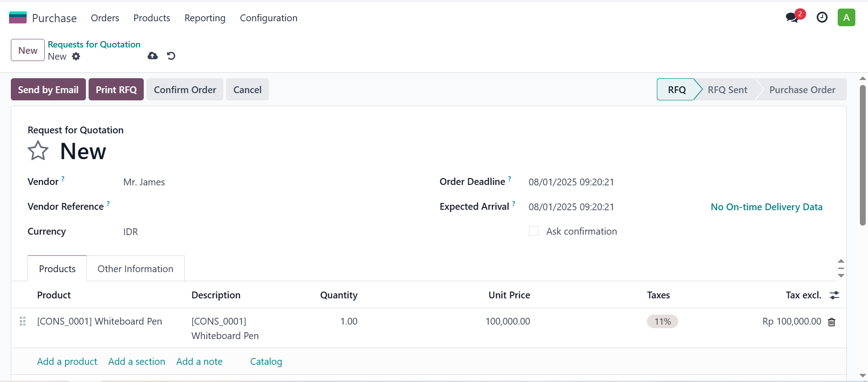Open the activities clock icon
The height and width of the screenshot is (382, 868).
(822, 18)
